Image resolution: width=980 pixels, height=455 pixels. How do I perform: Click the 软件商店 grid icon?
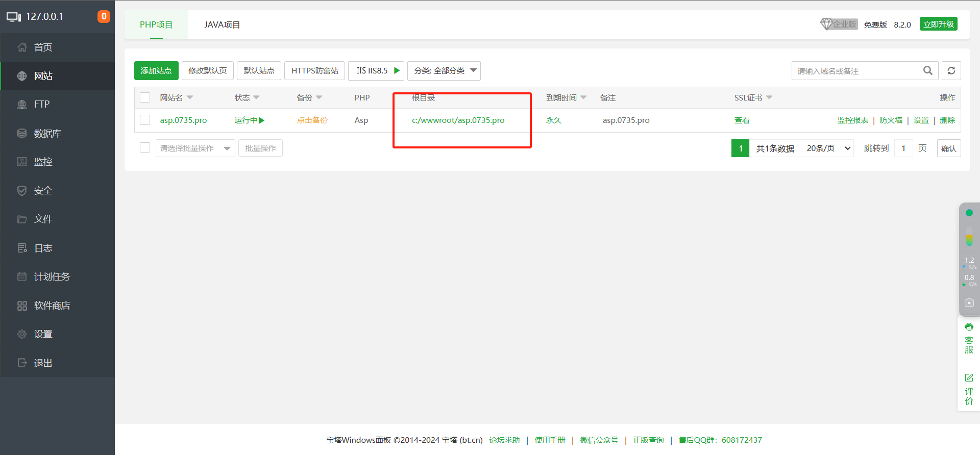pyautogui.click(x=22, y=306)
